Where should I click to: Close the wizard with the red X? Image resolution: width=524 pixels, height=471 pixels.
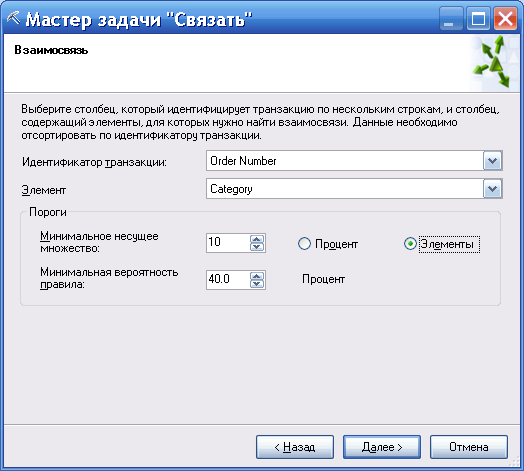coord(505,18)
